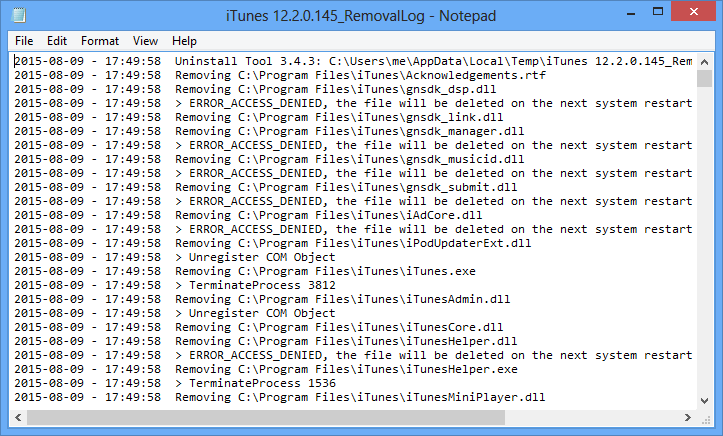This screenshot has height=436, width=723.
Task: Click the Uninstall Tool 3.4.3 line
Action: point(353,61)
